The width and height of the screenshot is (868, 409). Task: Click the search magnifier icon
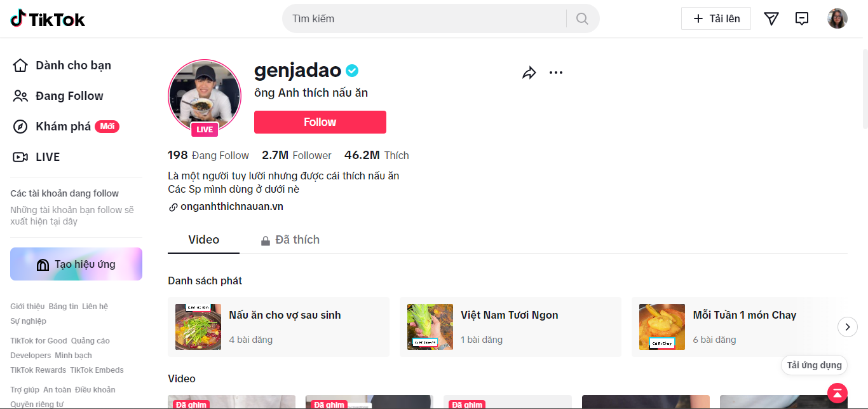point(582,19)
